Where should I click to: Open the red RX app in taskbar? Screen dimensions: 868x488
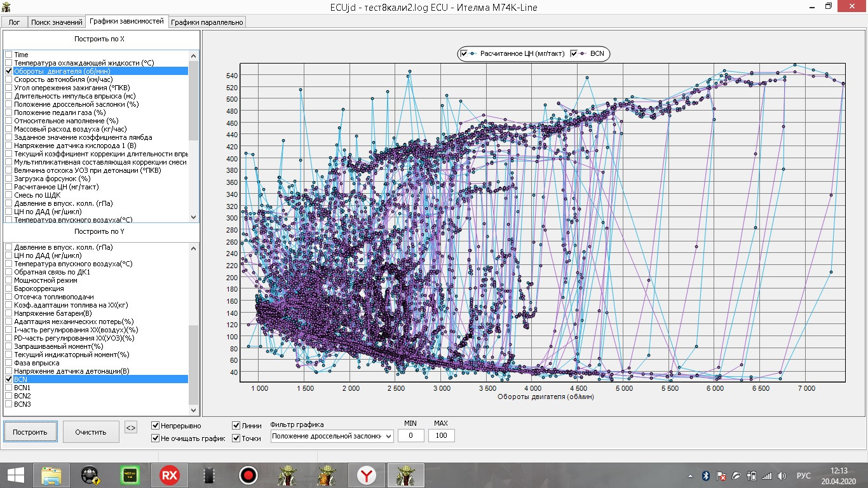169,475
